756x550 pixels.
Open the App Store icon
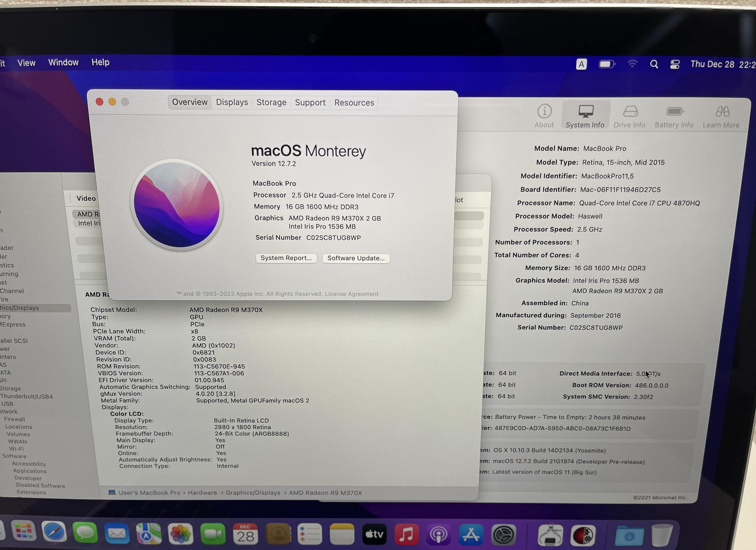pyautogui.click(x=471, y=535)
